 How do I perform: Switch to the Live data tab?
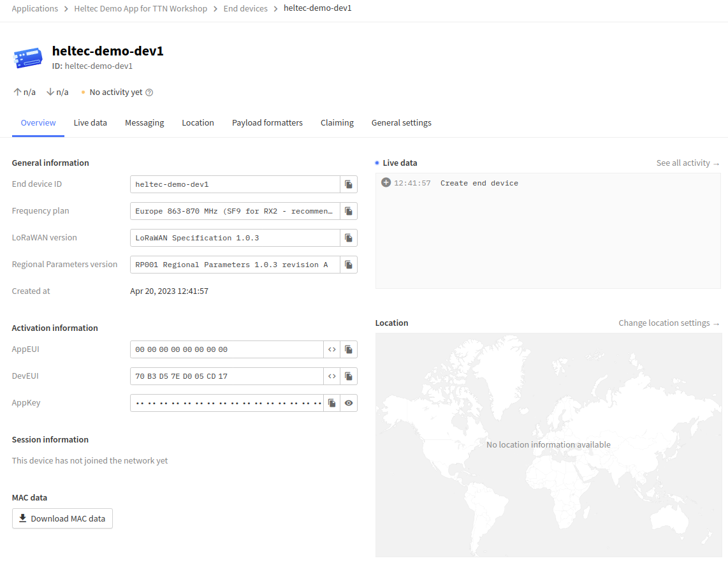click(90, 122)
